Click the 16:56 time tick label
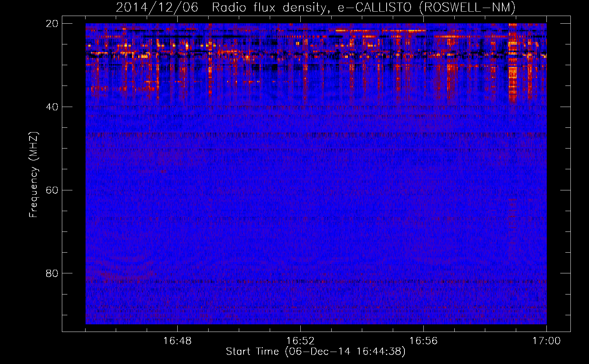589x364 pixels. pos(423,341)
